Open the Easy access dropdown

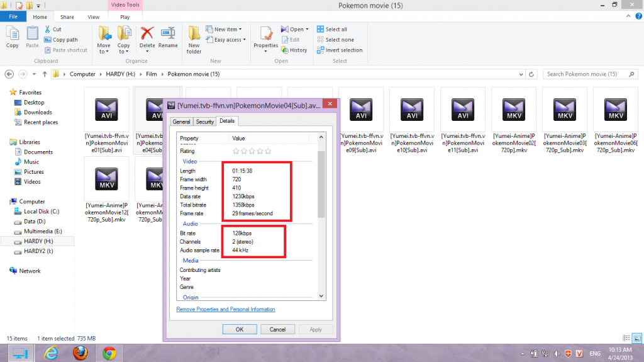(x=226, y=40)
